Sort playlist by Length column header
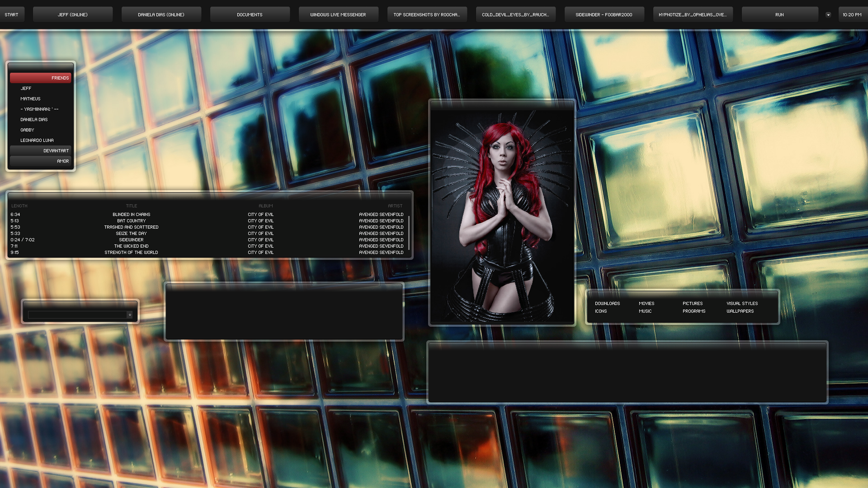 [19, 206]
